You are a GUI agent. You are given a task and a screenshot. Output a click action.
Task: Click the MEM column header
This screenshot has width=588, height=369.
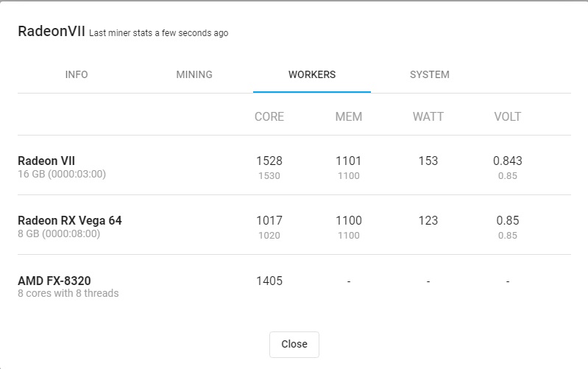click(349, 117)
